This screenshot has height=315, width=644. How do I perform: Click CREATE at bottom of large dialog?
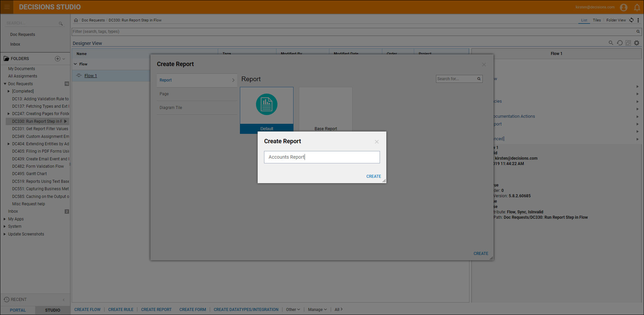point(481,254)
